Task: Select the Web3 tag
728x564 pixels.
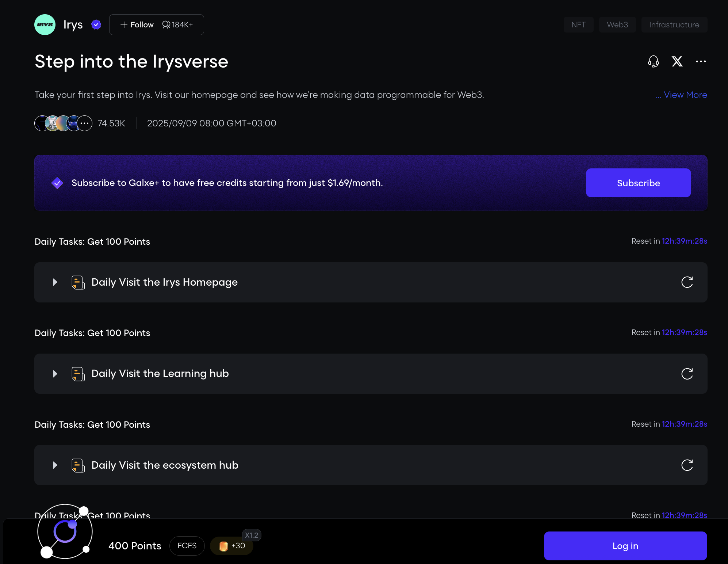Action: 617,25
